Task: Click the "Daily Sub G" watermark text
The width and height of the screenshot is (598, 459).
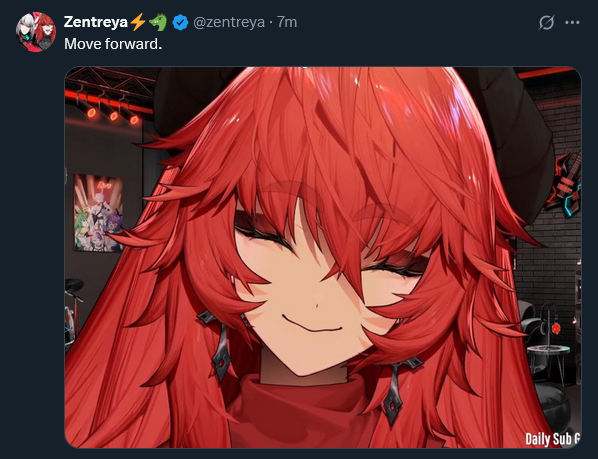Action: point(553,439)
